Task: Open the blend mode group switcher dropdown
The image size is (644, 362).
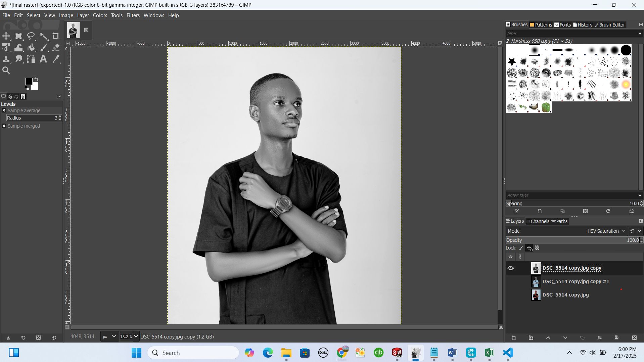Action: point(636,231)
